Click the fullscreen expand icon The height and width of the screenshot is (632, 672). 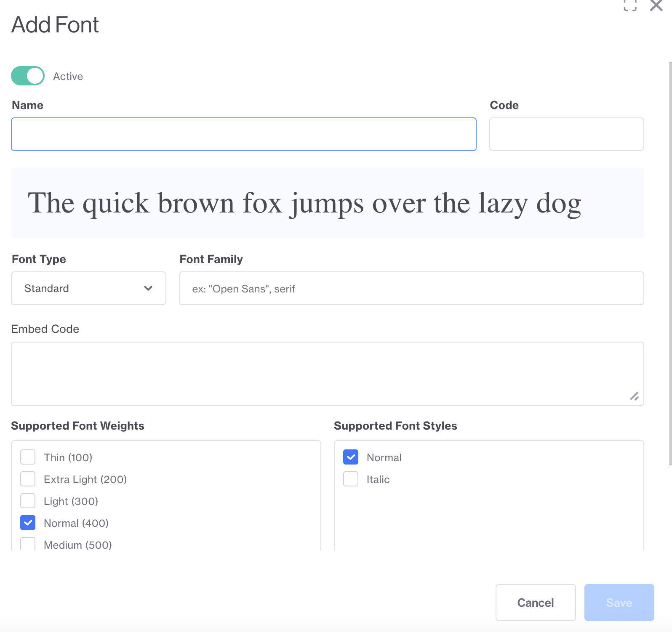[630, 5]
